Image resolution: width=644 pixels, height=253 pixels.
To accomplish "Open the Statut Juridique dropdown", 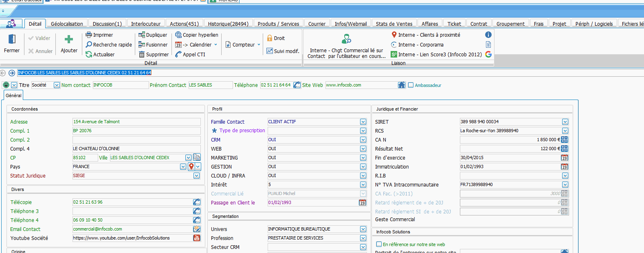I will [196, 176].
